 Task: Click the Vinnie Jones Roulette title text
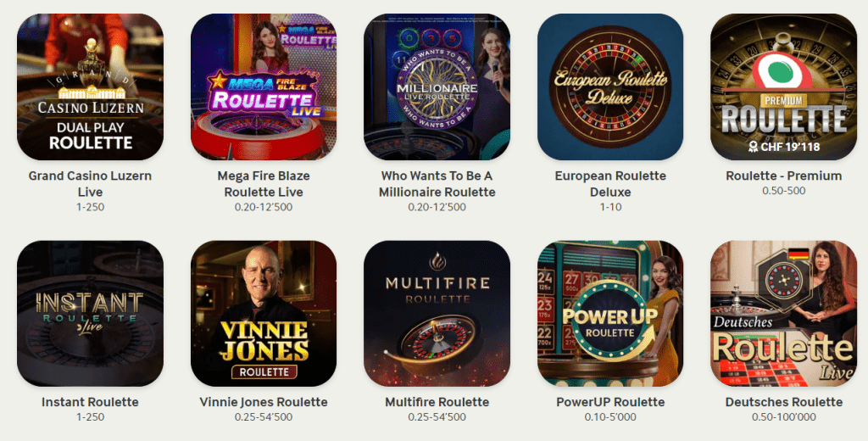click(x=264, y=402)
